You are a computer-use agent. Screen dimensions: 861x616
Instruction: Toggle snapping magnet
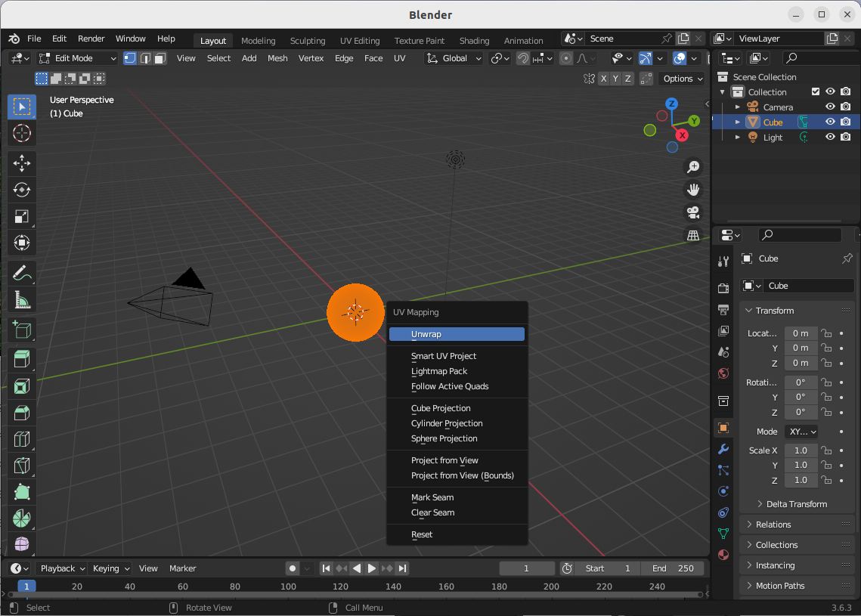click(523, 58)
